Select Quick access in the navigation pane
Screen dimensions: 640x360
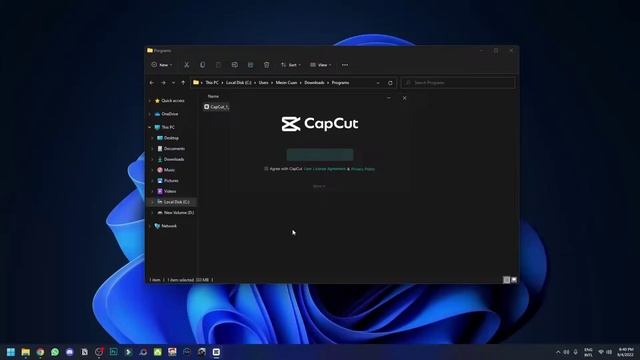pos(173,100)
